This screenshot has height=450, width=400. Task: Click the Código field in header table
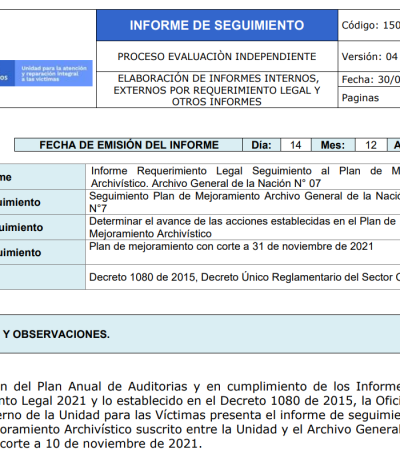(369, 25)
